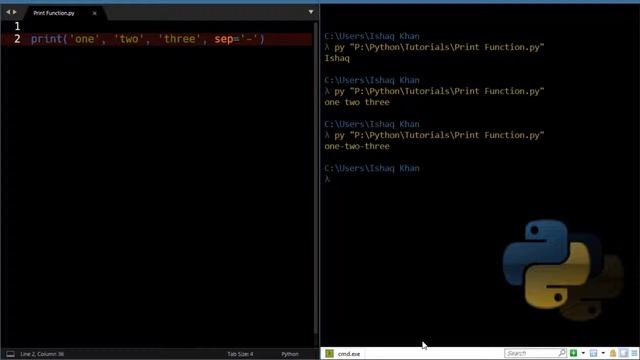Click the editor vertical scrollbar
The height and width of the screenshot is (360, 640).
[316, 178]
